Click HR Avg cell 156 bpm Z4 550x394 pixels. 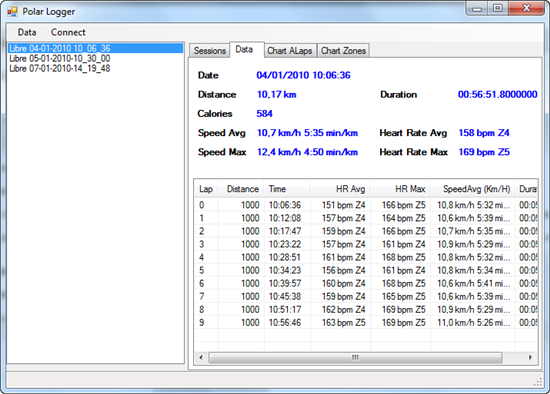344,271
